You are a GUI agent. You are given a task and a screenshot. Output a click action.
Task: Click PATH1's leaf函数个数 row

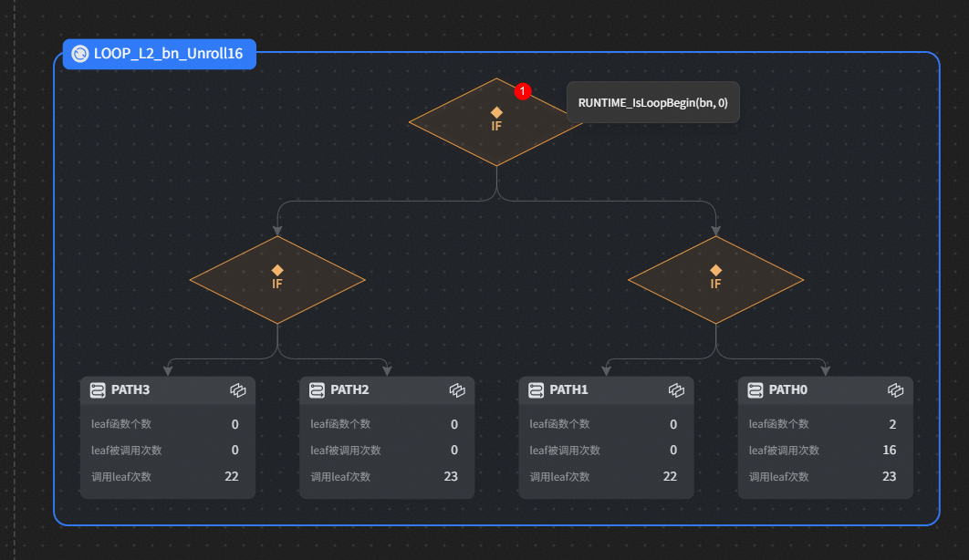point(605,424)
